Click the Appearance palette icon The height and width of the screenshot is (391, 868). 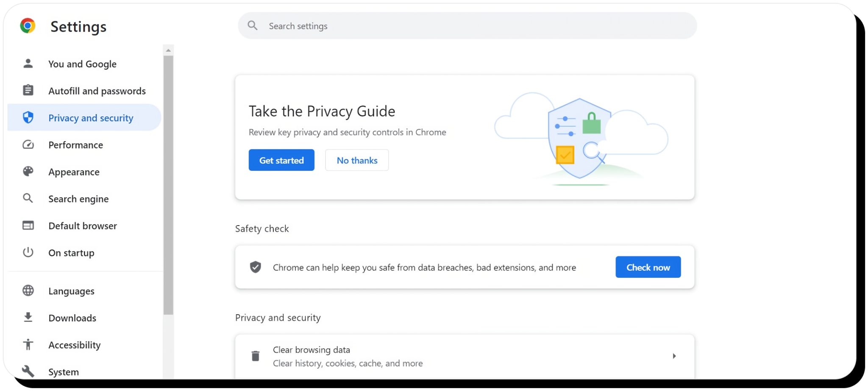coord(28,171)
